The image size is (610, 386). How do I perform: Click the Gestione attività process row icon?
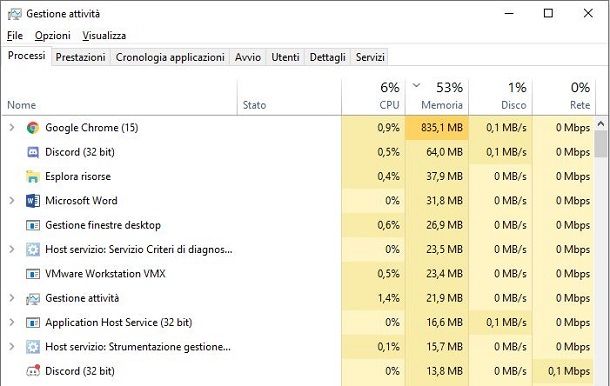[x=33, y=298]
